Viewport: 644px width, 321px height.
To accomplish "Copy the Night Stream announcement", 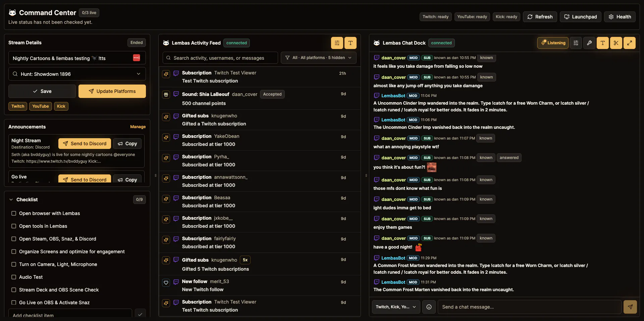I will (127, 144).
